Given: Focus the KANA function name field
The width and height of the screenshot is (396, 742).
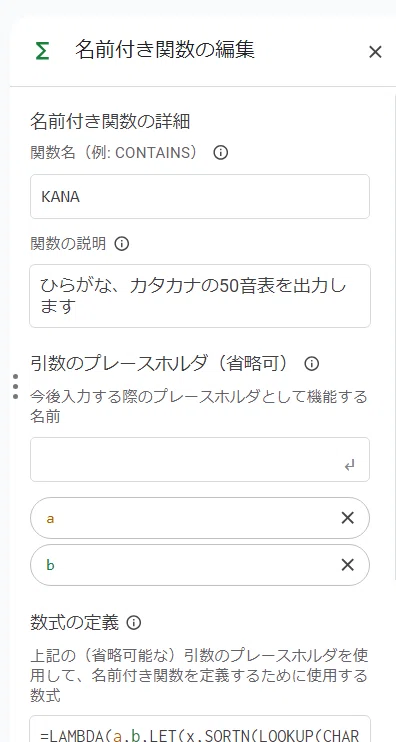Looking at the screenshot, I should coord(200,196).
